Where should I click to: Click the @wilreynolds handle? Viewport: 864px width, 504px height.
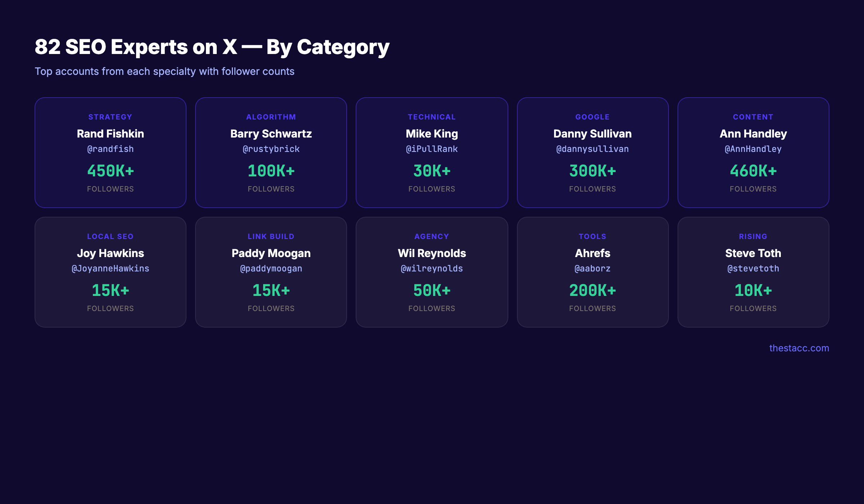pos(432,269)
